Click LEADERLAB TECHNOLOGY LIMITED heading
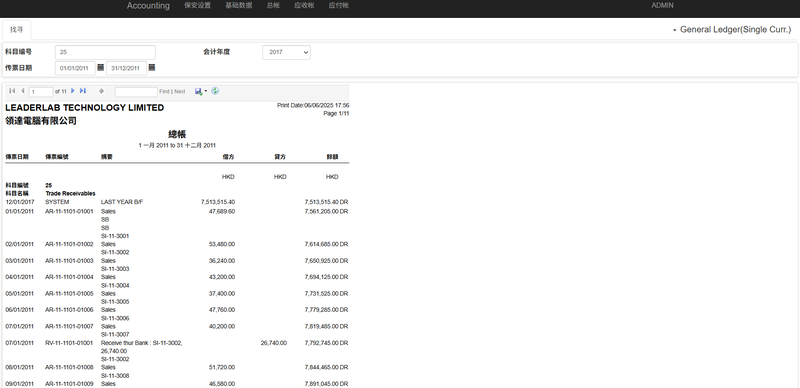The width and height of the screenshot is (800, 388). click(x=85, y=108)
